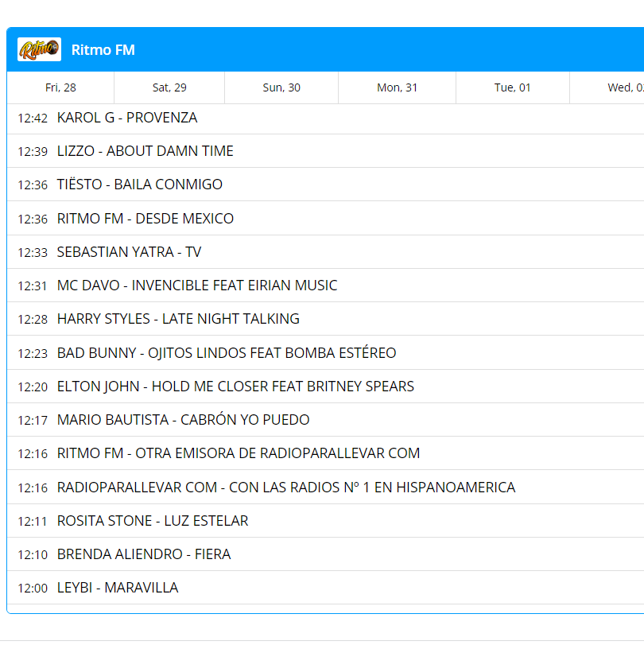This screenshot has height=645, width=644.
Task: Click the 12:10 timestamp
Action: (33, 555)
